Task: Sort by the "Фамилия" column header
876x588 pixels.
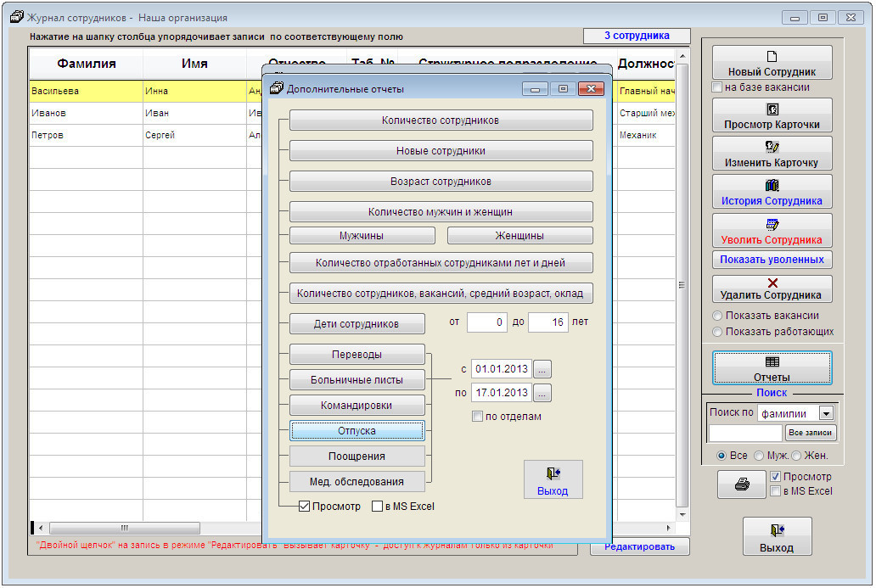Action: point(86,64)
